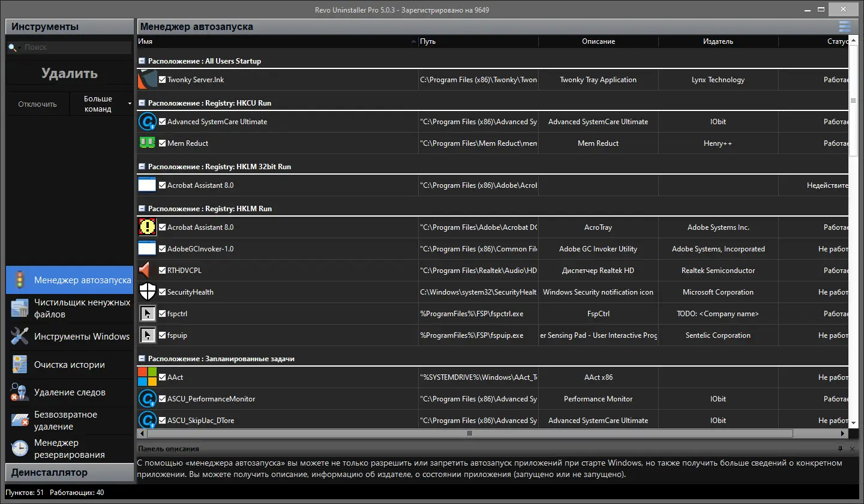Image resolution: width=864 pixels, height=504 pixels.
Task: Uncheck the fspctrl checkbox
Action: [162, 314]
